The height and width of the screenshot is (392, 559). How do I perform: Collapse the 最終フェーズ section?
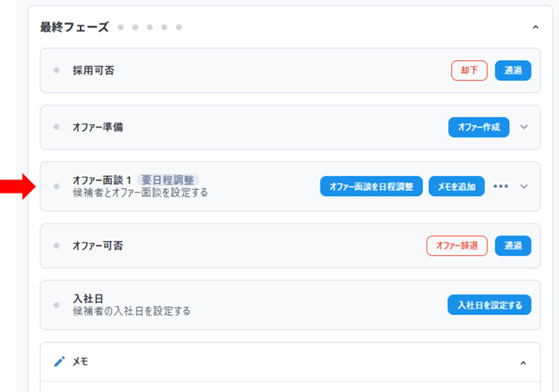[535, 28]
